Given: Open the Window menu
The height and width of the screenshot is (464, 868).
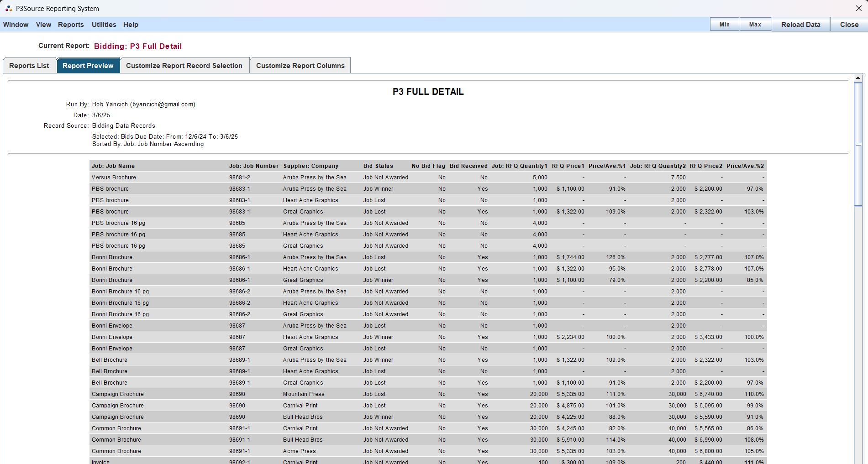Looking at the screenshot, I should pos(16,25).
